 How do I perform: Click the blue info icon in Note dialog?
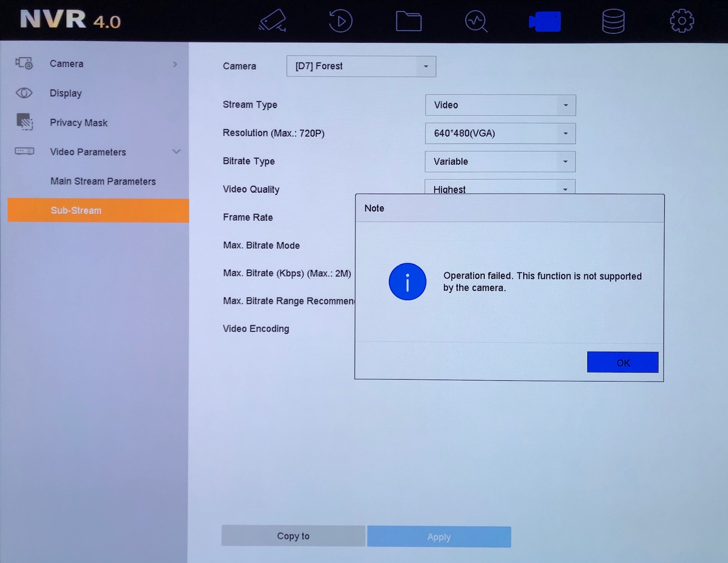407,281
